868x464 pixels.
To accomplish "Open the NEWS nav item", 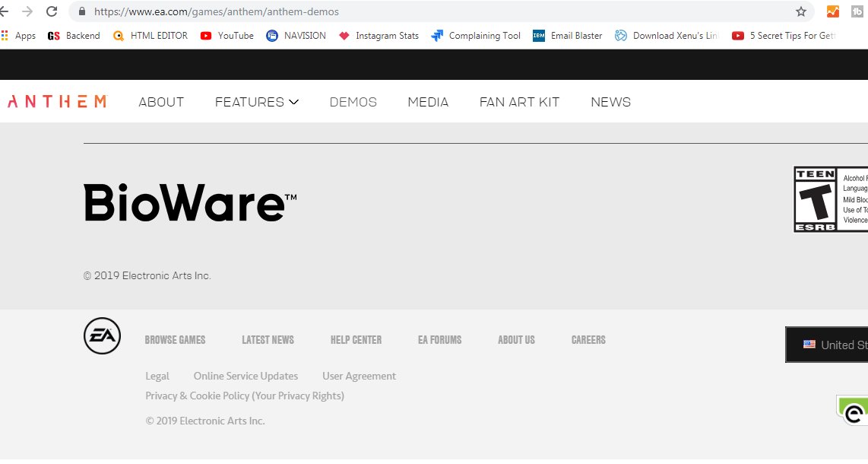I will pos(610,102).
